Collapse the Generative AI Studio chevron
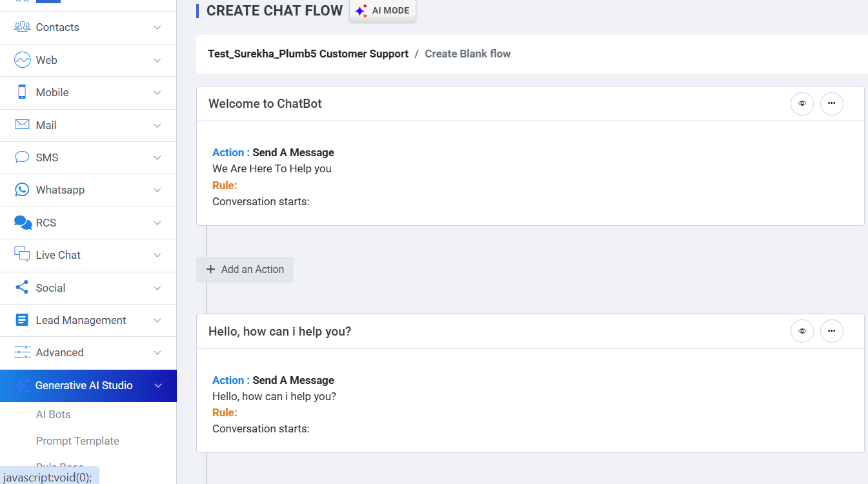Image resolution: width=868 pixels, height=484 pixels. pos(158,385)
